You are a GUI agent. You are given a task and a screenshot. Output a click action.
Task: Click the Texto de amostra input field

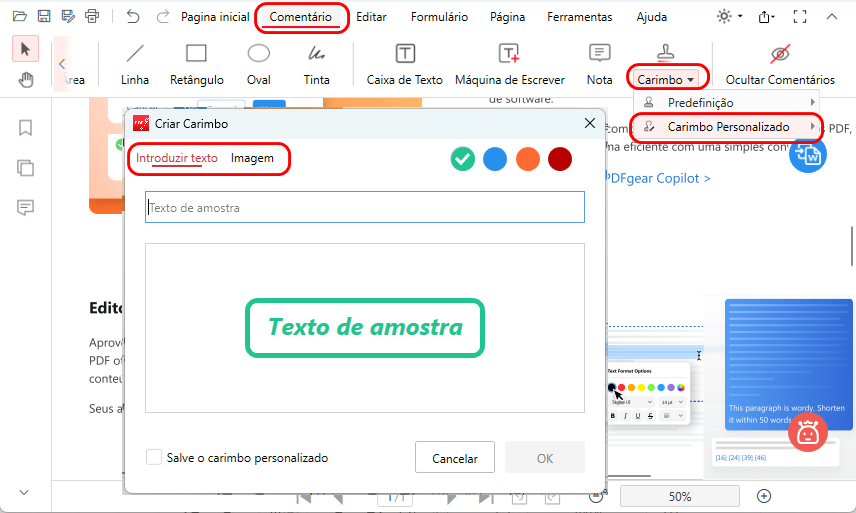click(365, 207)
